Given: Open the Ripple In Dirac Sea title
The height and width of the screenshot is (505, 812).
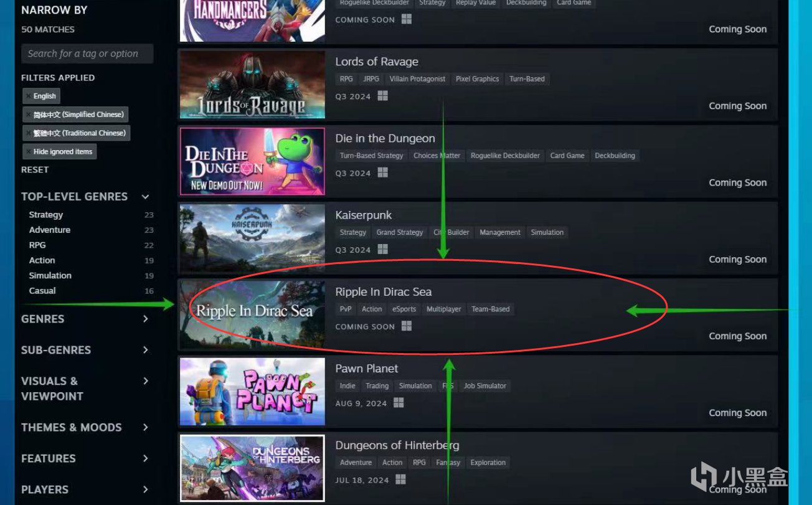Looking at the screenshot, I should point(383,291).
